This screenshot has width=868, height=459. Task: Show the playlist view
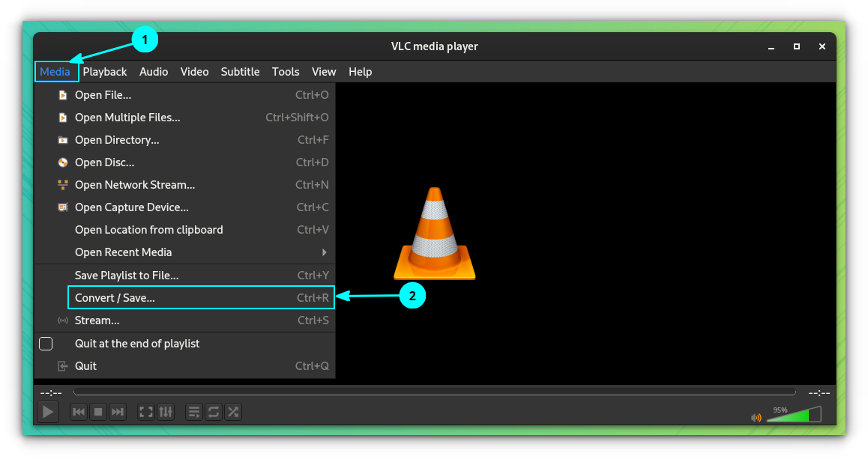click(194, 411)
